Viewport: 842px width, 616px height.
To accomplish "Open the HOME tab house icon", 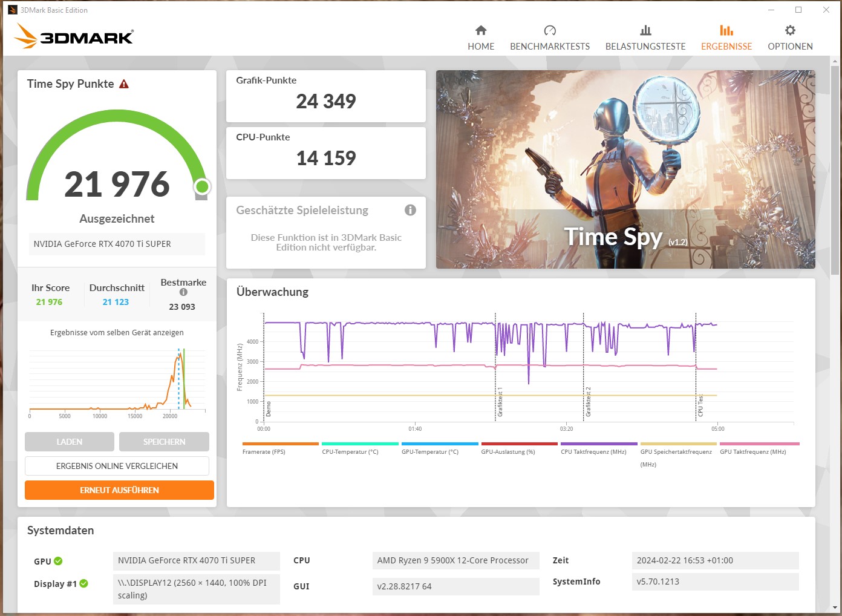I will click(481, 30).
